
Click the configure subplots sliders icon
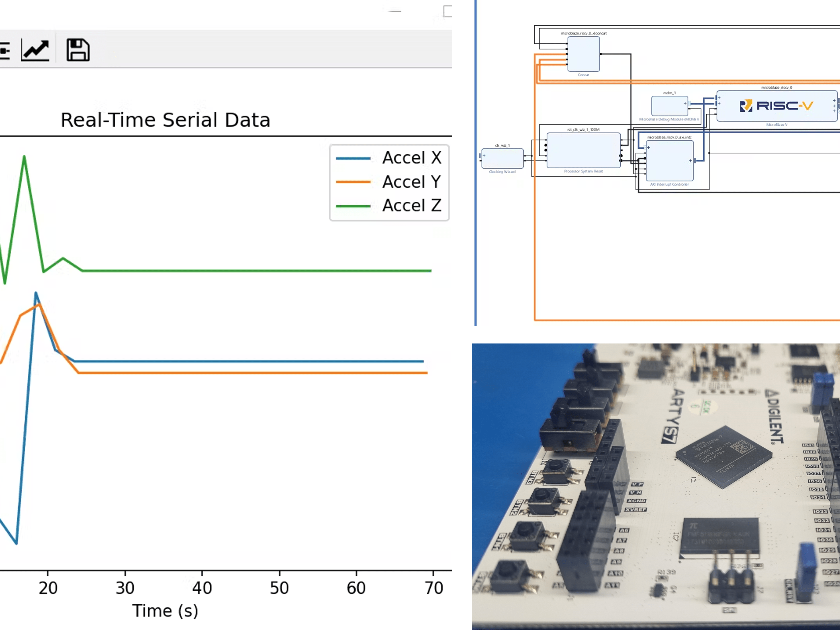coord(5,50)
